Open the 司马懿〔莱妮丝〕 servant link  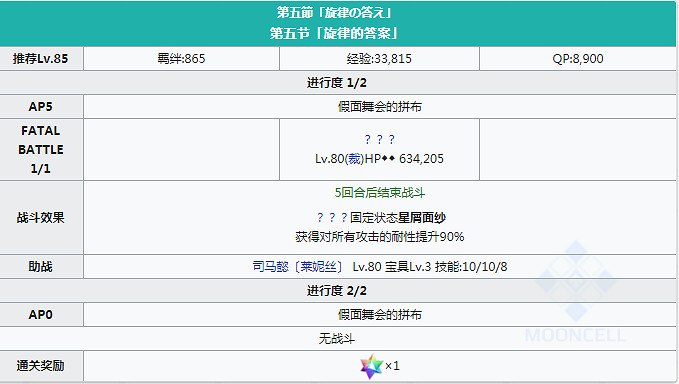[297, 267]
